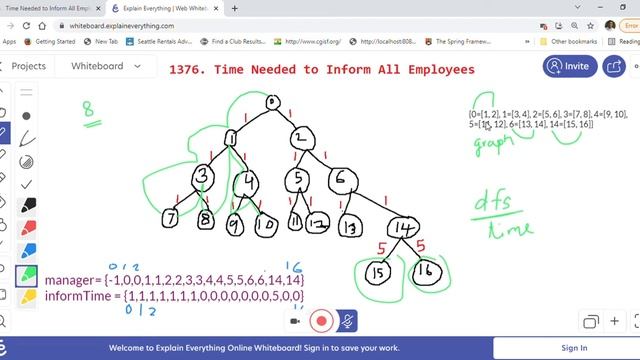Click the address bar URL
This screenshot has height=360, width=640.
point(122,26)
